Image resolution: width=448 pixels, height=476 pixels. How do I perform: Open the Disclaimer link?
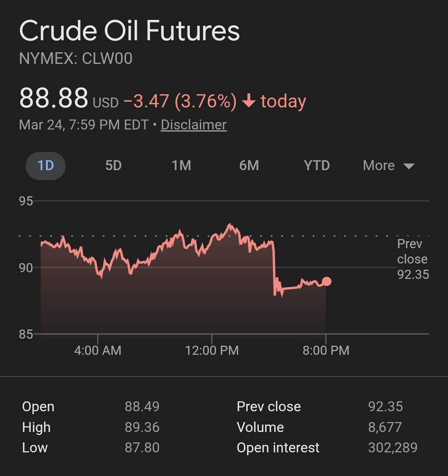click(x=194, y=125)
